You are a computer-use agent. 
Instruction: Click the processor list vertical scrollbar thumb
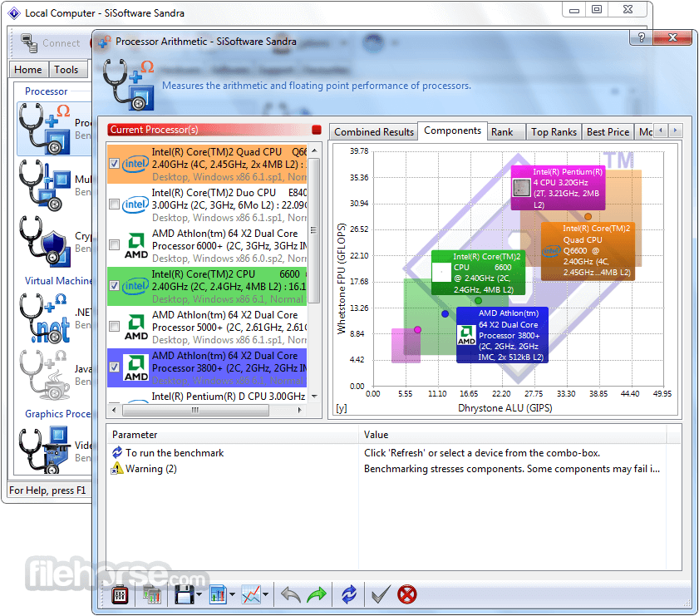click(314, 230)
